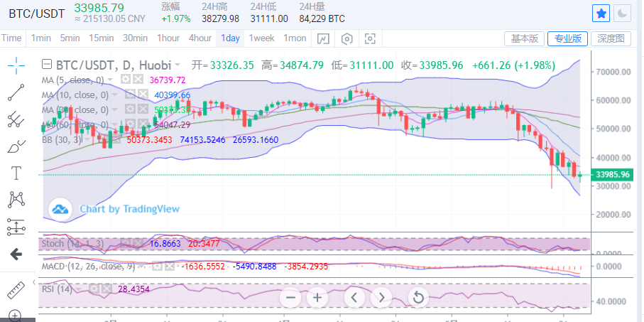Open RSI indicator settings gear
The image size is (644, 322).
click(x=94, y=289)
